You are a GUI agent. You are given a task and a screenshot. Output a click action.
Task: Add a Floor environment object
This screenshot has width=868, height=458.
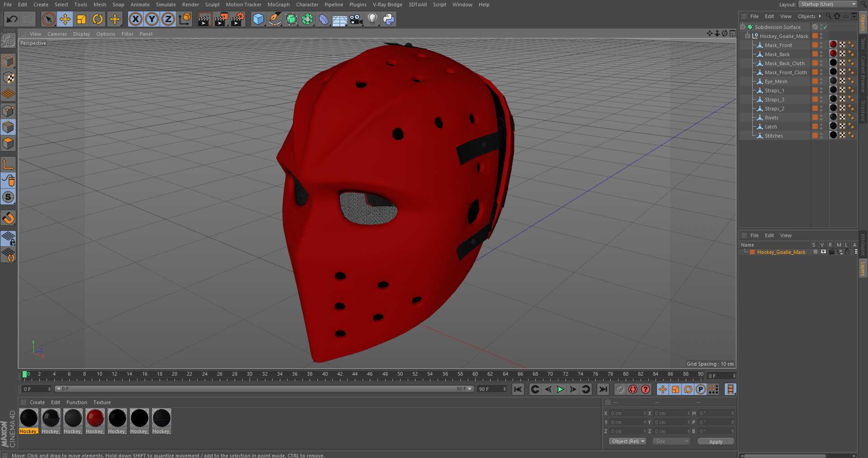[x=340, y=19]
